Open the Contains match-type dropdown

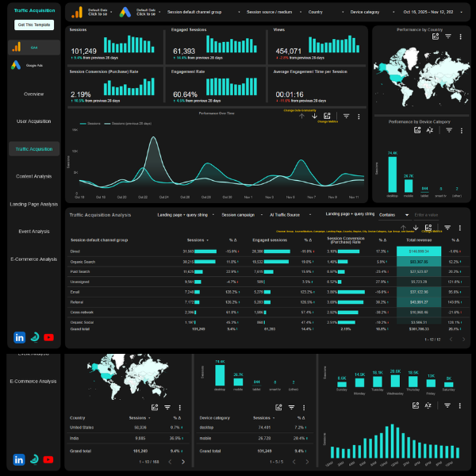[393, 215]
